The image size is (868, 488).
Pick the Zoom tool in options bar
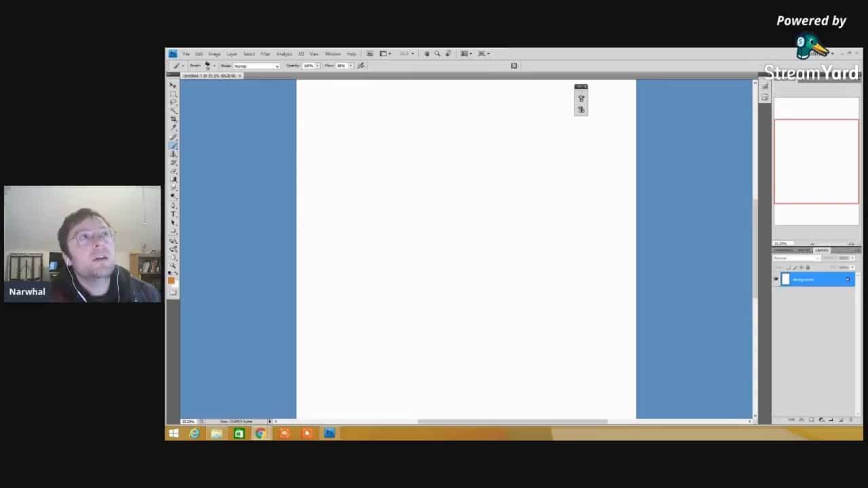(437, 54)
